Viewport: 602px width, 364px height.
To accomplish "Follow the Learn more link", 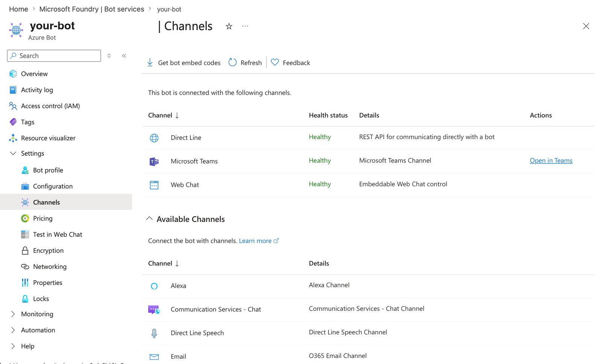I will pos(258,241).
